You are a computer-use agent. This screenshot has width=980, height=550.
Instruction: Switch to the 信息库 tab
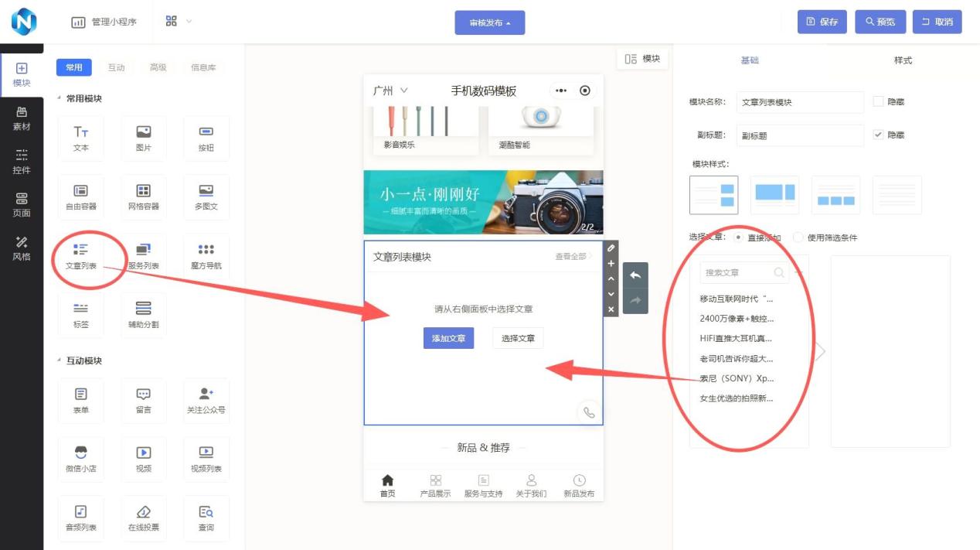click(x=203, y=67)
